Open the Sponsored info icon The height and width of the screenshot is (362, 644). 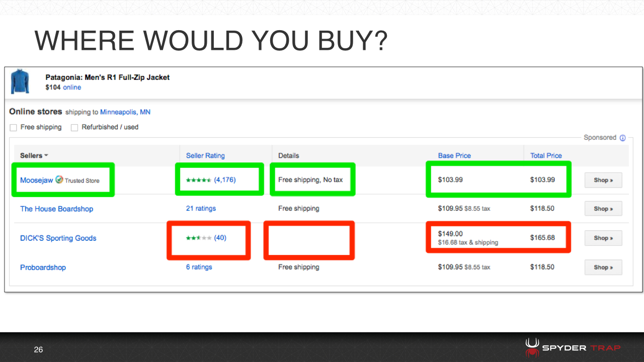click(623, 138)
